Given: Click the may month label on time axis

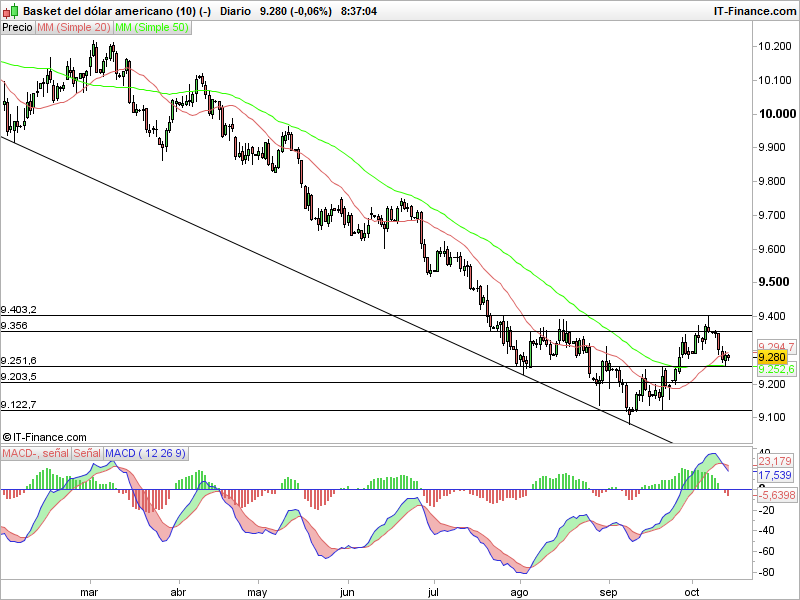Looking at the screenshot, I should [x=257, y=592].
